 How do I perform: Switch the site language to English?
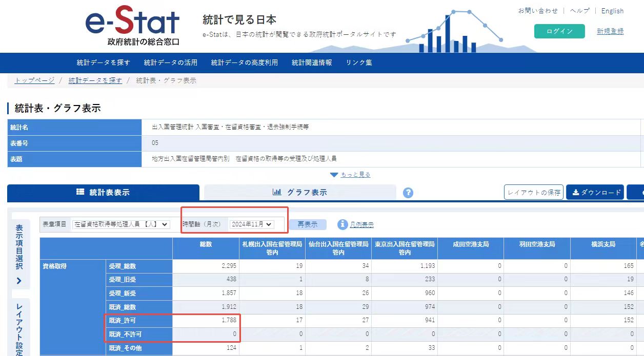point(612,10)
